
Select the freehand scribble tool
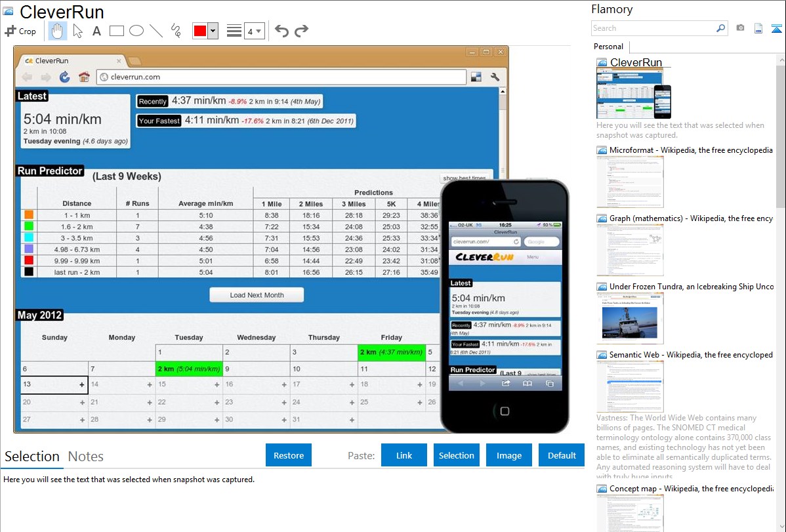pos(175,31)
